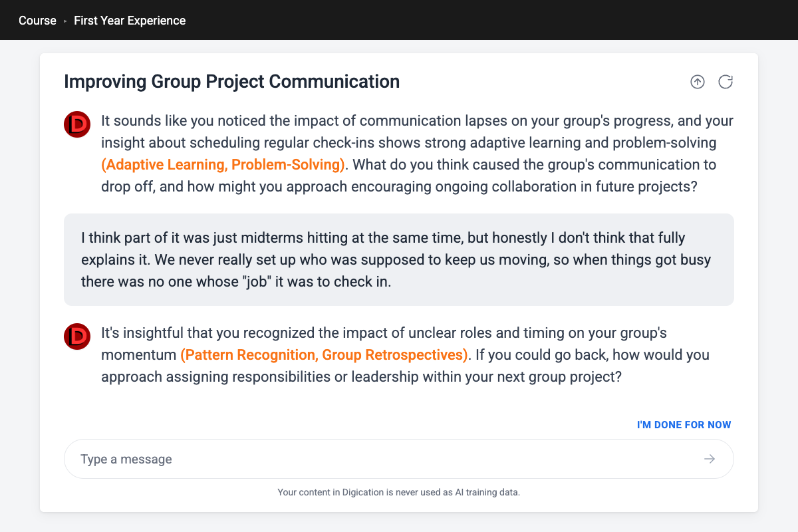
Task: Click the send message arrow icon
Action: click(710, 459)
